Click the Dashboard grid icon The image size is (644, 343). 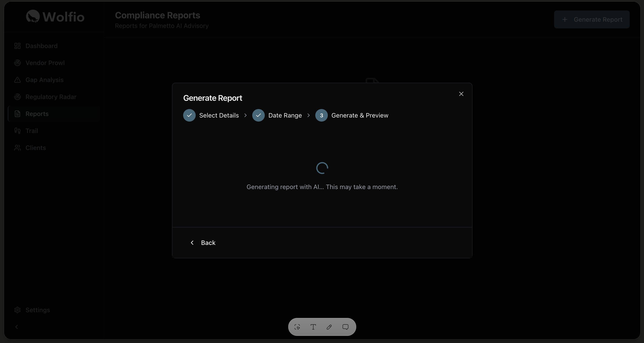point(17,46)
